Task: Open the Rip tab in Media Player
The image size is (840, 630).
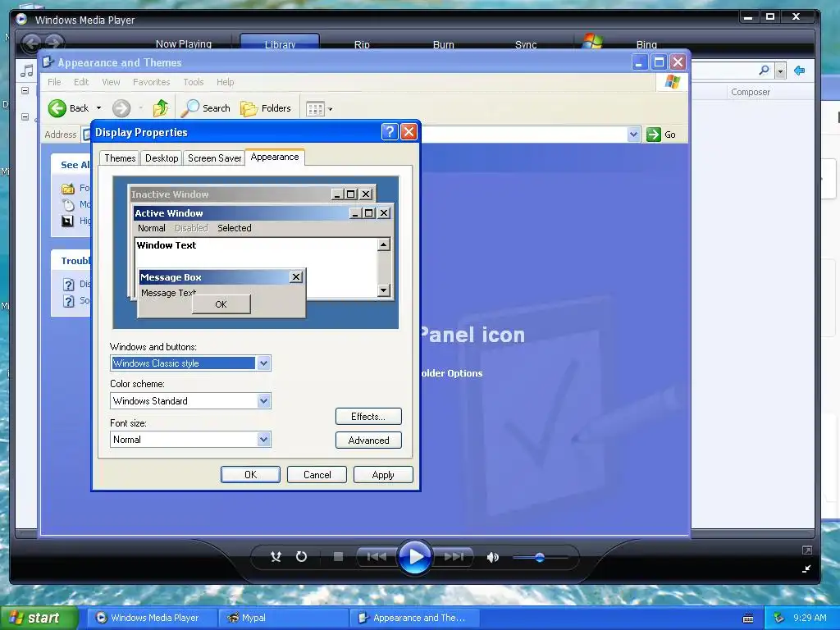Action: pyautogui.click(x=362, y=44)
